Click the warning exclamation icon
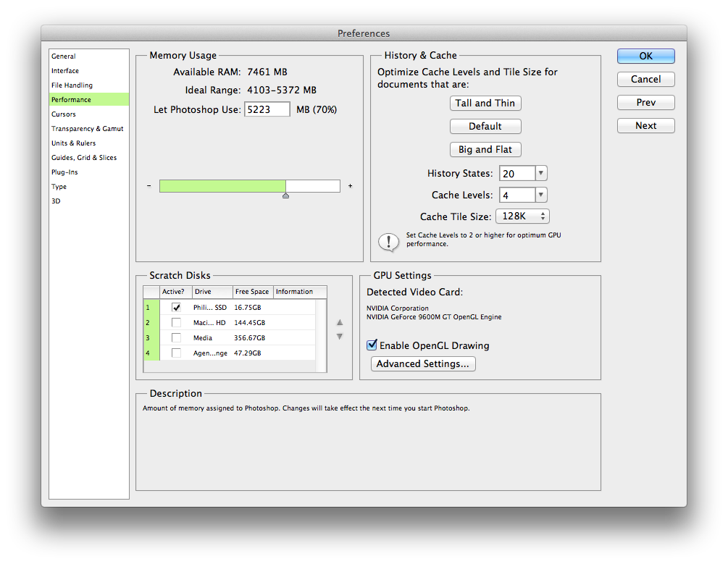728x564 pixels. (388, 242)
